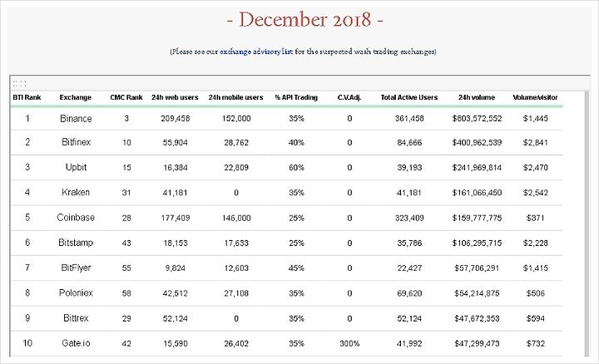Click BitFlyer API trading 45%
The image size is (599, 364).
point(296,268)
